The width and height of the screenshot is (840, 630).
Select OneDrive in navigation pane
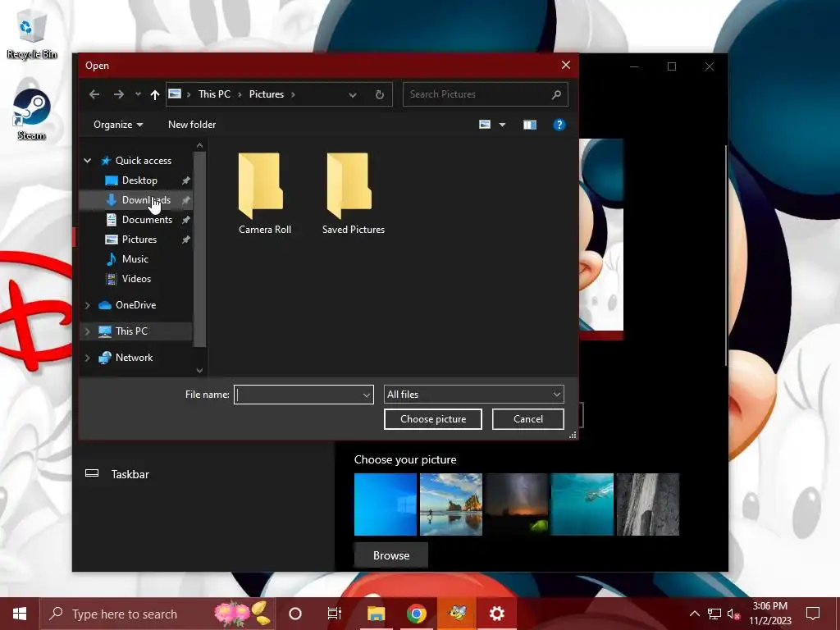click(135, 305)
